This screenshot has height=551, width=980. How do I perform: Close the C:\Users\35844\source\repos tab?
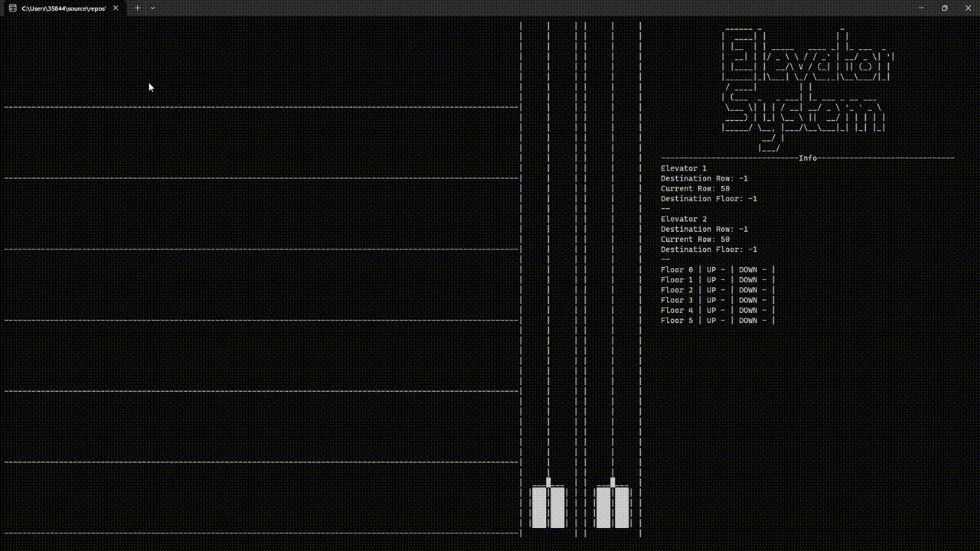pyautogui.click(x=116, y=8)
